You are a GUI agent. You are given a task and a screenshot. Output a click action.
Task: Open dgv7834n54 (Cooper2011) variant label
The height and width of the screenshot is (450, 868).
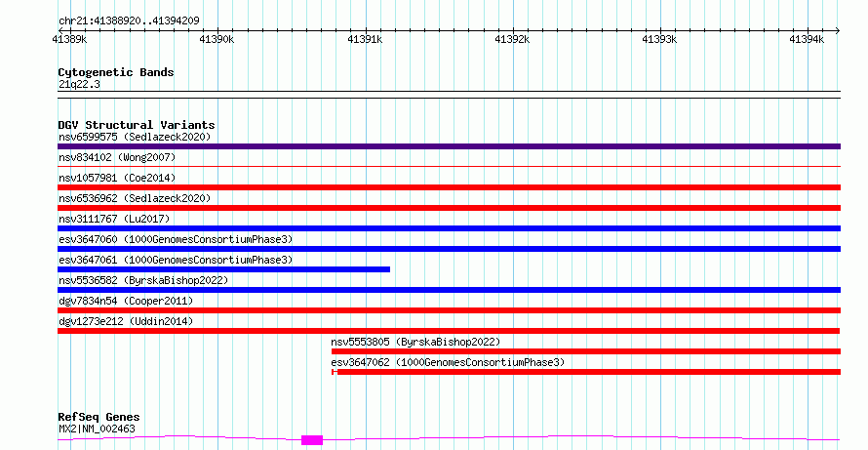point(126,301)
